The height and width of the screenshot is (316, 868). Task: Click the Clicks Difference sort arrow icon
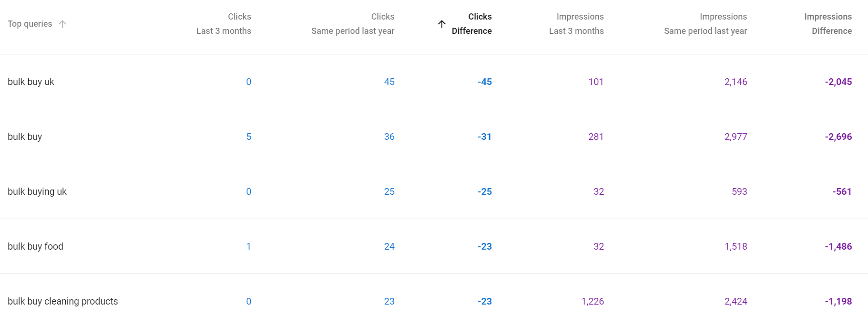coord(442,24)
